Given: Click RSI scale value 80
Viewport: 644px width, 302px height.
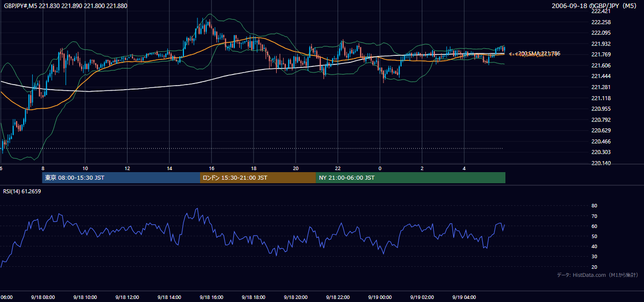Looking at the screenshot, I should click(x=594, y=206).
